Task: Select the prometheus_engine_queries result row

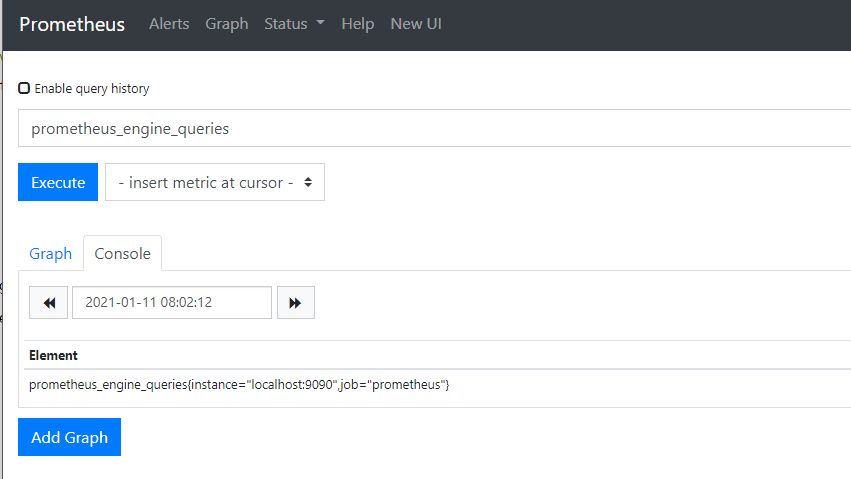Action: (x=239, y=385)
